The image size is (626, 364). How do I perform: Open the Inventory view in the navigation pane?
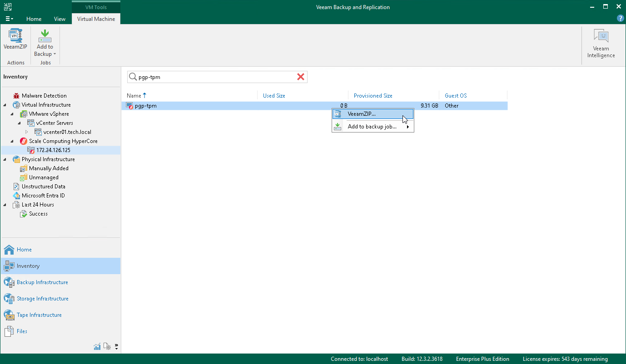tap(60, 266)
